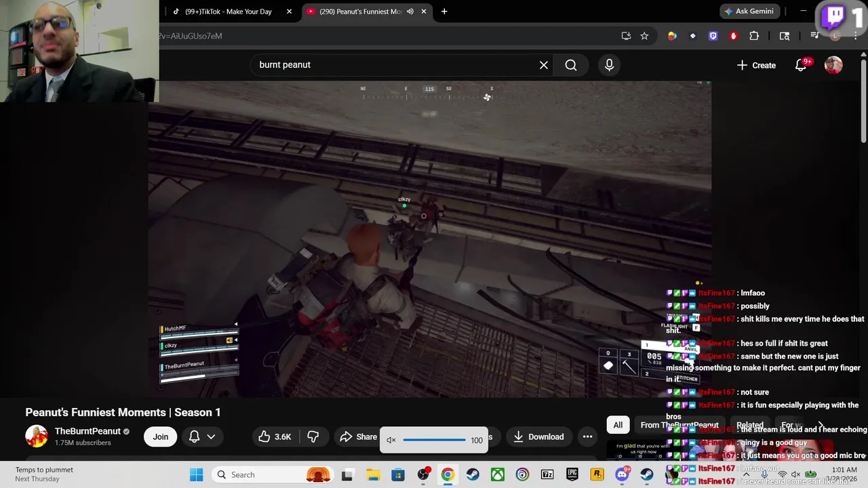Dislike the video

pyautogui.click(x=313, y=436)
